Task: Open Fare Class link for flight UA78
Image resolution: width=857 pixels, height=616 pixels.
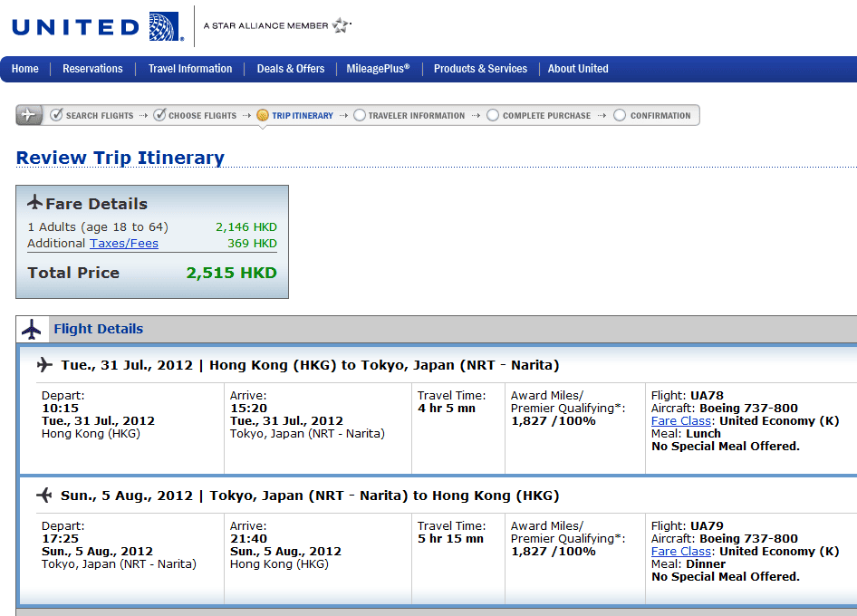Action: [x=681, y=421]
